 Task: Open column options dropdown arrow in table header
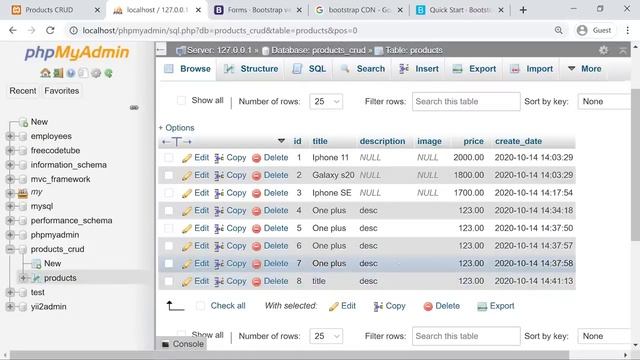pos(281,141)
